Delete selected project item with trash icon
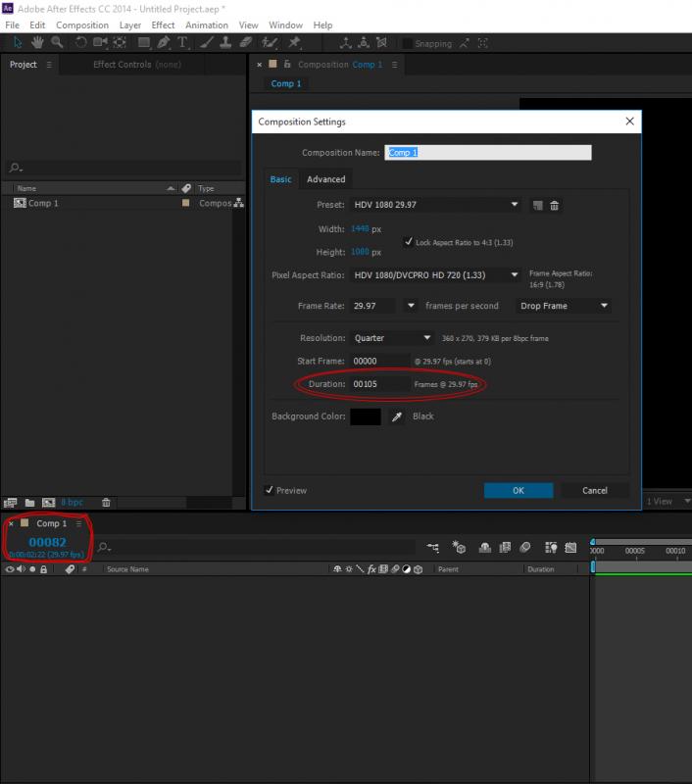The height and width of the screenshot is (784, 692). (106, 502)
